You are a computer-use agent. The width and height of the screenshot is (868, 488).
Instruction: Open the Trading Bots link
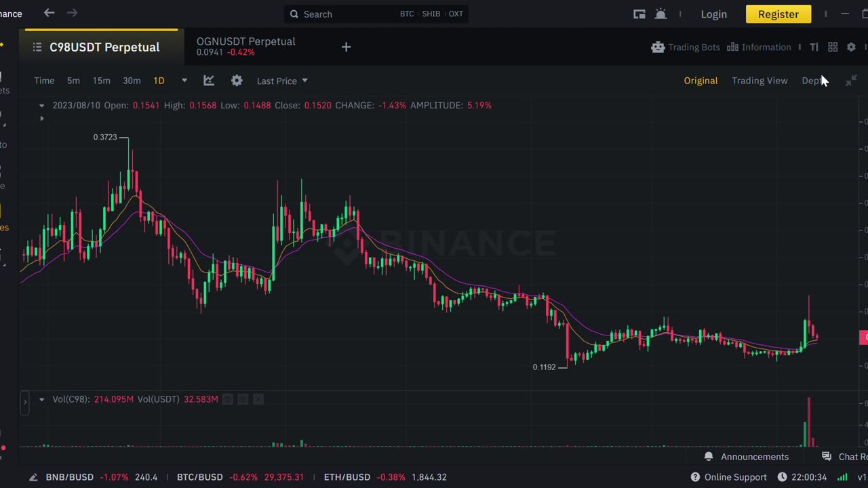(x=694, y=47)
